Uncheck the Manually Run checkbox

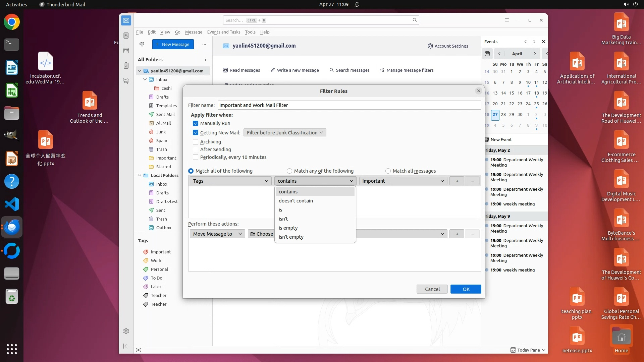tap(196, 123)
